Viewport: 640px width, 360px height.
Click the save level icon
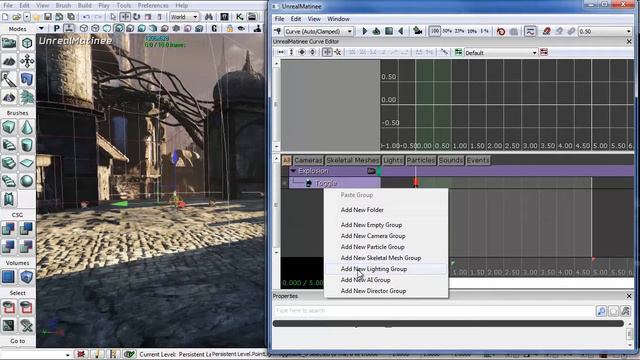48,17
